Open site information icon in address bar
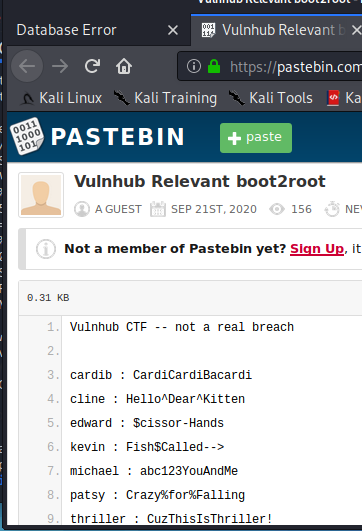362x531 pixels. 194,66
